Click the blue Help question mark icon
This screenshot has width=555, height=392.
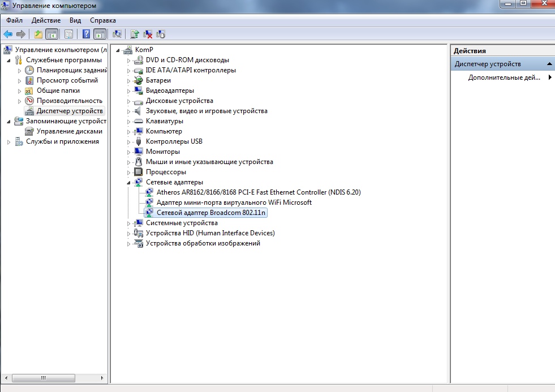pos(87,35)
